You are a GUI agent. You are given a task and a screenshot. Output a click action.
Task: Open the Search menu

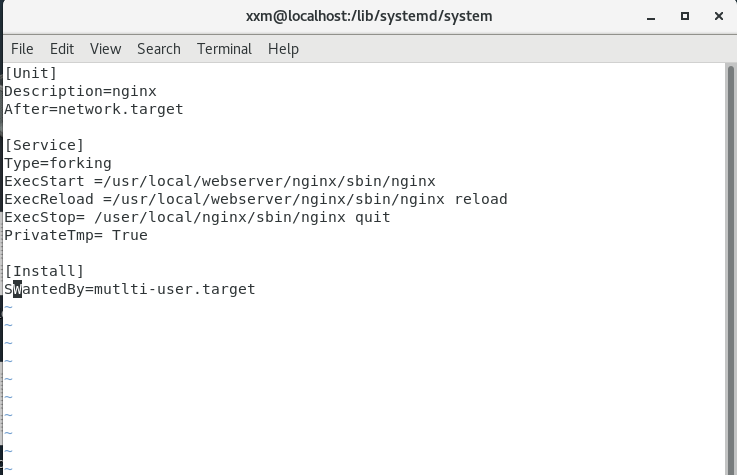click(x=159, y=49)
